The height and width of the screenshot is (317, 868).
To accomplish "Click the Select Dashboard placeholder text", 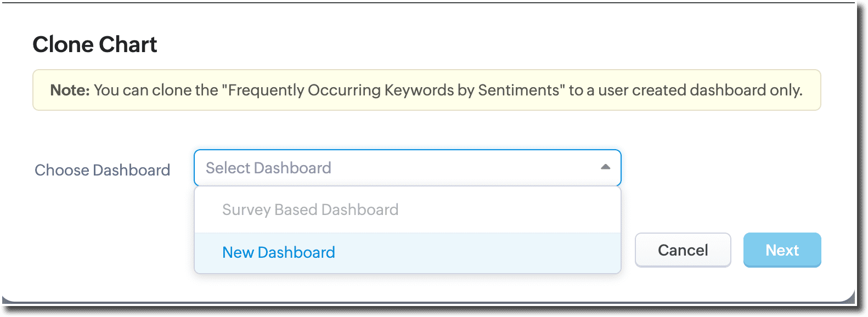I will (x=268, y=168).
